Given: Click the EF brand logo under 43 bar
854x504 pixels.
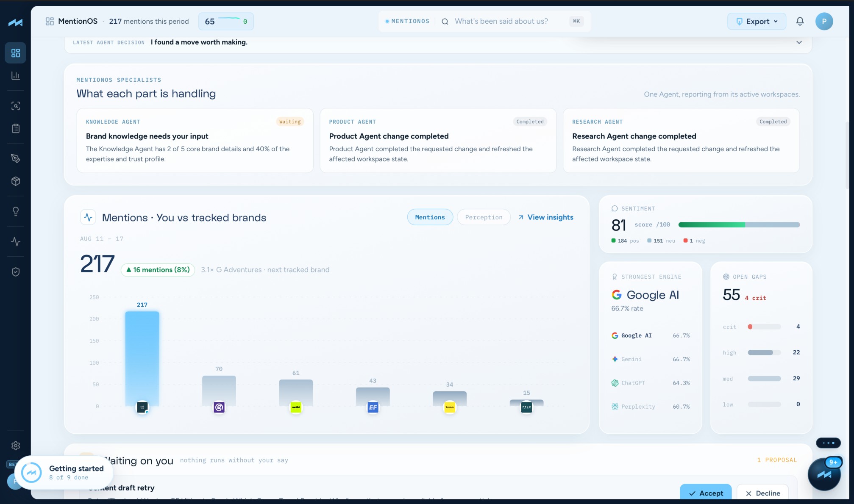Looking at the screenshot, I should [373, 407].
